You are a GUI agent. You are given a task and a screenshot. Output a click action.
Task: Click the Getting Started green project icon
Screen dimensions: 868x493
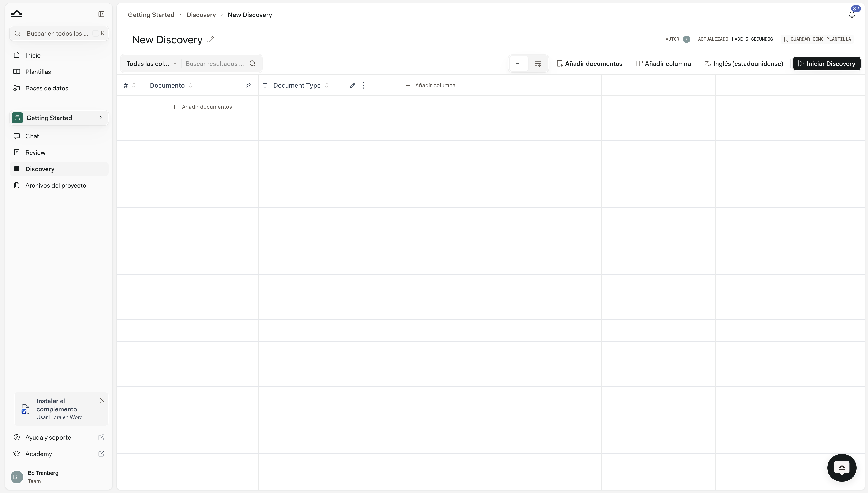coord(17,118)
